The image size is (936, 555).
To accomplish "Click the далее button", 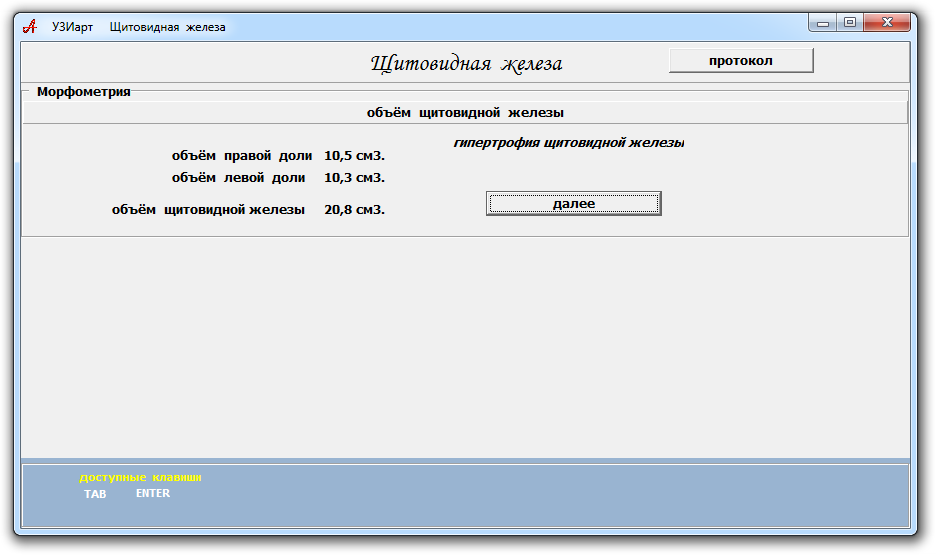I will (574, 204).
